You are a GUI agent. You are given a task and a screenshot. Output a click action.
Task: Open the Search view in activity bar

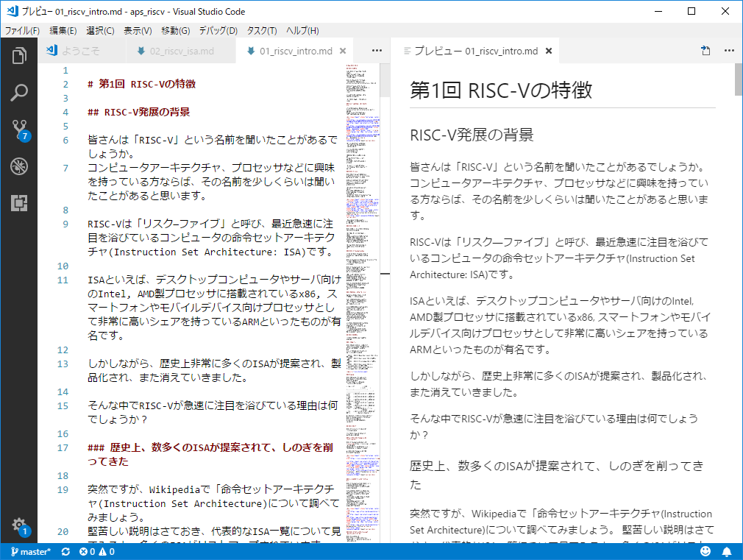coord(19,93)
